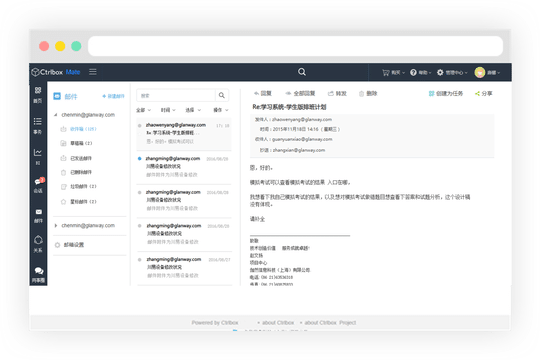The height and width of the screenshot is (360, 540).
Task: Click the email subject Re:学习系统-学生版排班计划
Action: coord(289,107)
